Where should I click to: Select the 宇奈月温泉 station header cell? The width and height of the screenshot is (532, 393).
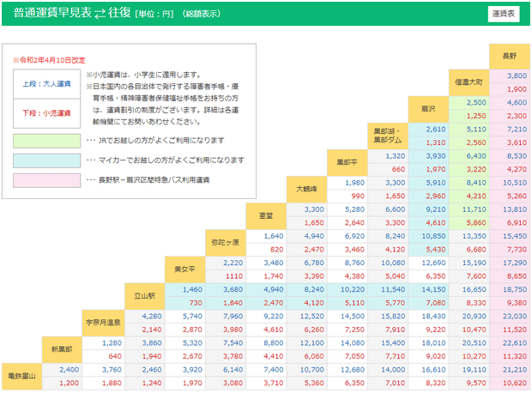(103, 323)
